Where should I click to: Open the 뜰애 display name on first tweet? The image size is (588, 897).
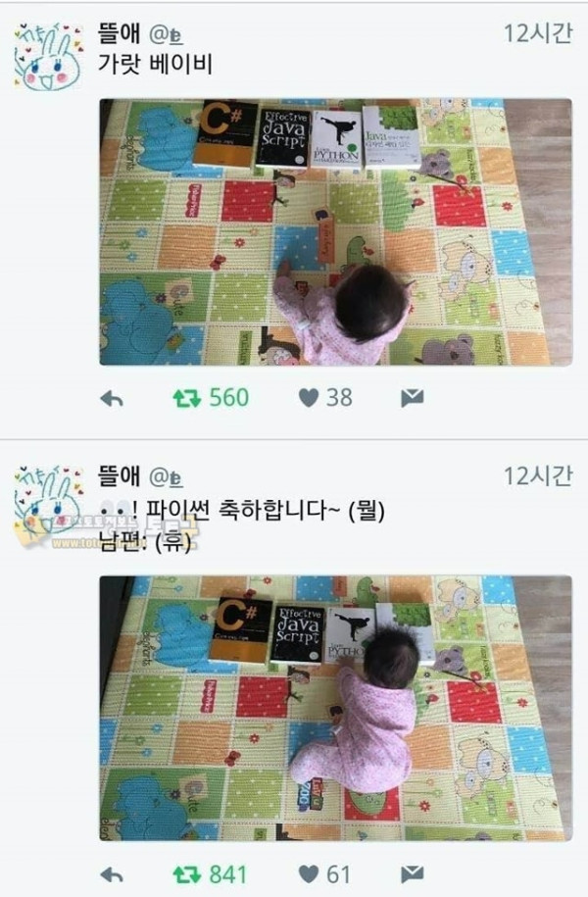tap(119, 33)
